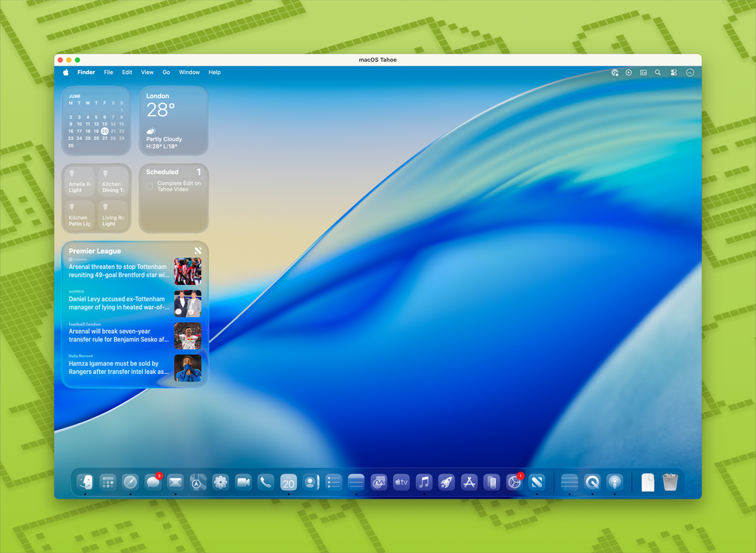The width and height of the screenshot is (756, 553).
Task: Open Control Center toggles icon in menu bar
Action: [674, 73]
